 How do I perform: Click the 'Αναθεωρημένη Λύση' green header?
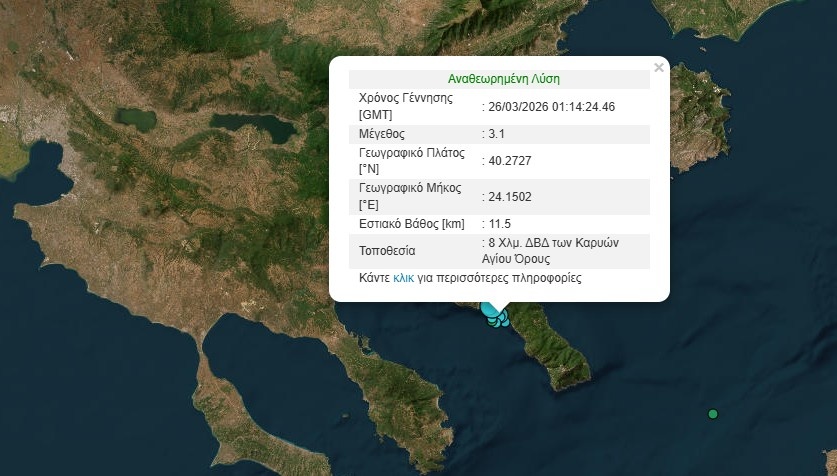point(504,79)
